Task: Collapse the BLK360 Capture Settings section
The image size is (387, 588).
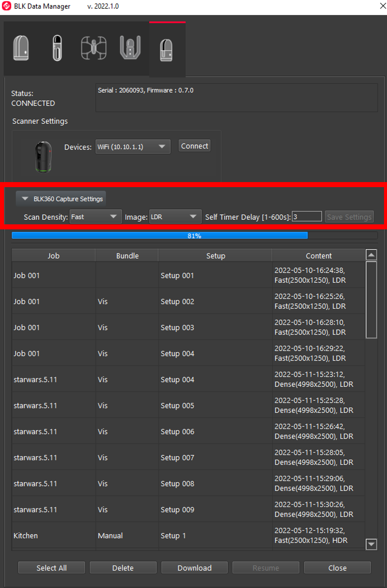Action: (61, 199)
